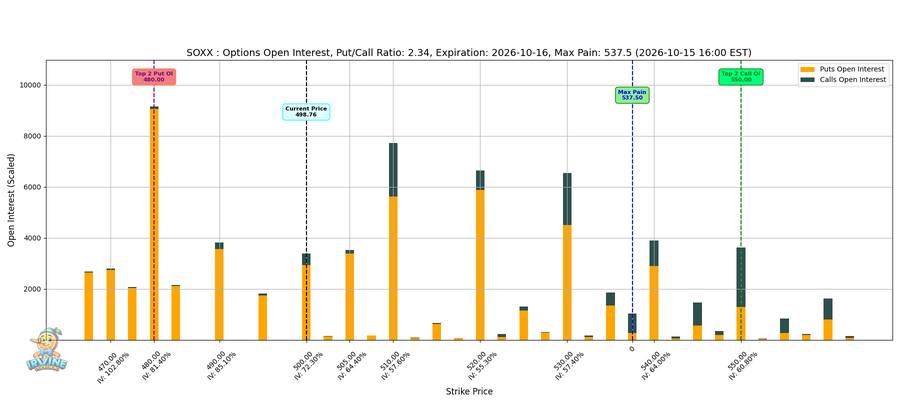Viewport: 900px width, 400px height.
Task: Click the calls segment of the 530 strike bar
Action: [x=567, y=199]
